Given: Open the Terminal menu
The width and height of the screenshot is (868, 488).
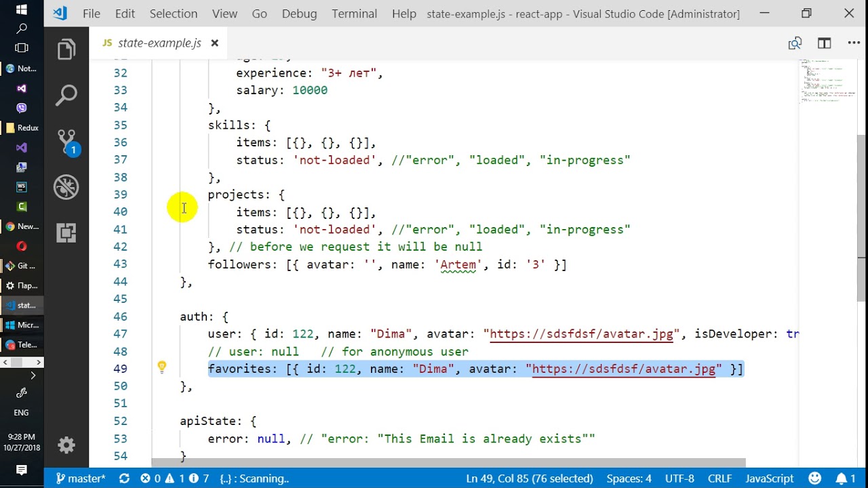Looking at the screenshot, I should (354, 14).
